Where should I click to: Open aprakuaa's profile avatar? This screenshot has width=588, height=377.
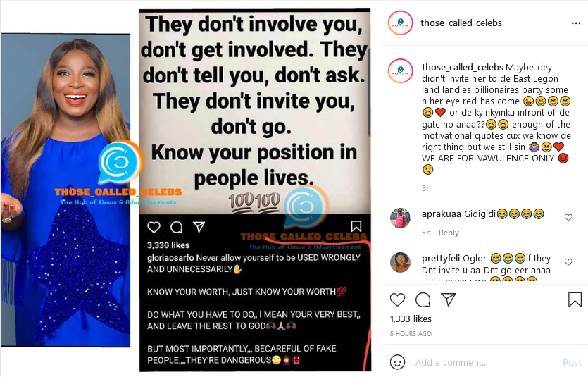pos(400,218)
